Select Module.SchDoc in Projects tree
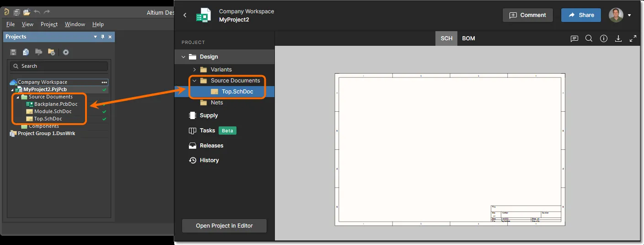Image resolution: width=644 pixels, height=245 pixels. pyautogui.click(x=53, y=111)
